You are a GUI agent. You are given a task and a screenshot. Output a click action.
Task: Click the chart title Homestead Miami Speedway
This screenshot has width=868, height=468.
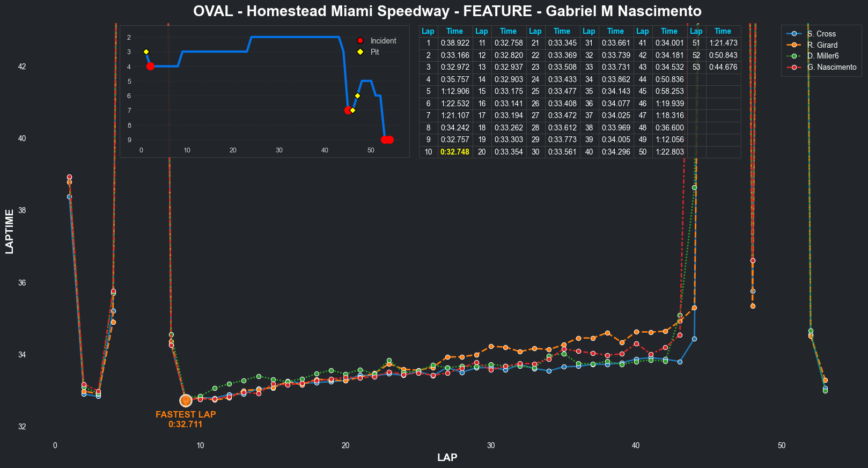pyautogui.click(x=447, y=11)
